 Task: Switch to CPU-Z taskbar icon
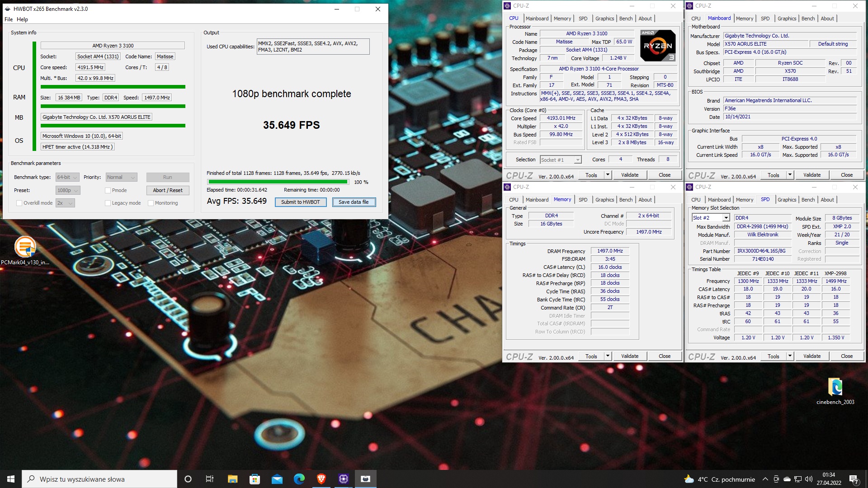(343, 479)
